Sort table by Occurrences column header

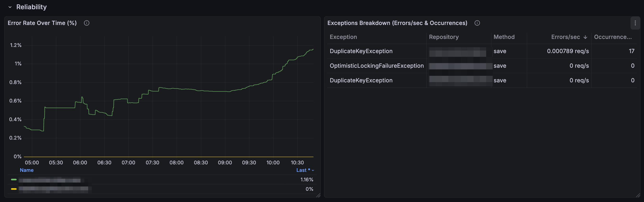613,37
